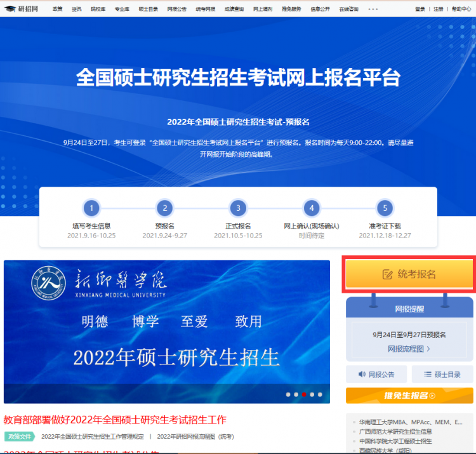Select step 1 circle 填写考生信息

click(x=91, y=208)
